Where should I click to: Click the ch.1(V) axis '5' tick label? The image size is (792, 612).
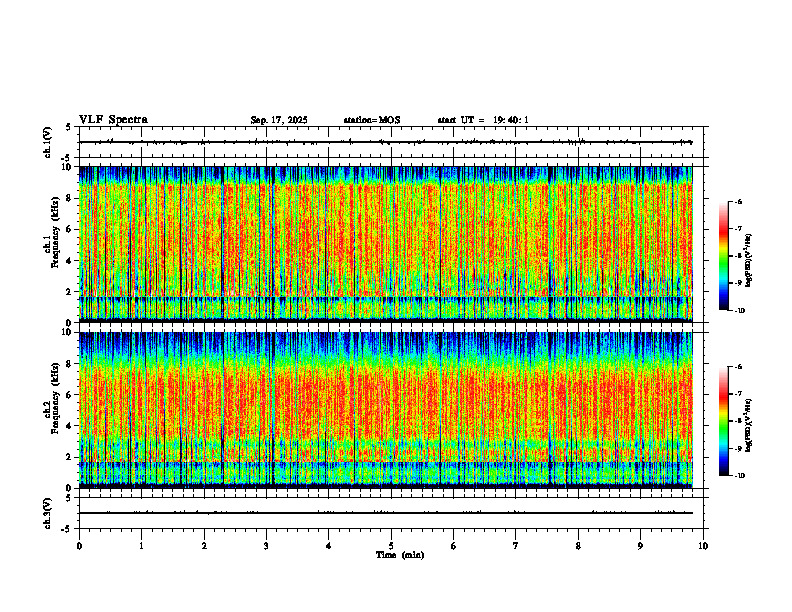[68, 127]
